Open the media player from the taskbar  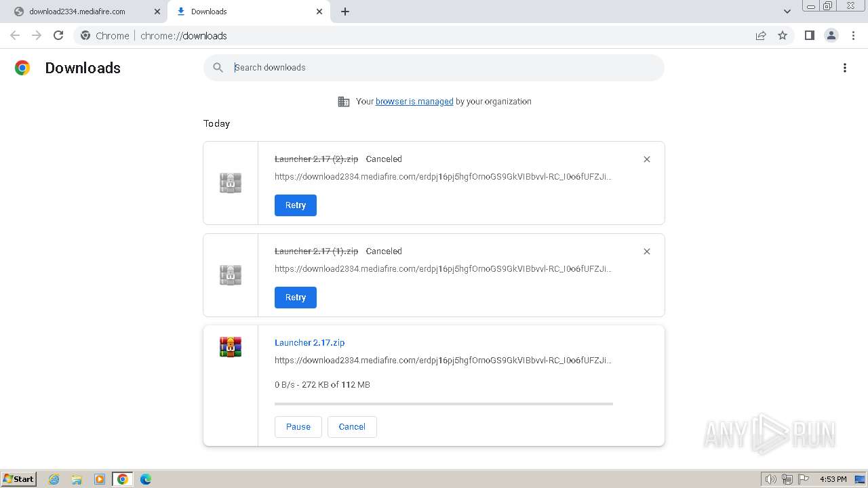pyautogui.click(x=100, y=479)
